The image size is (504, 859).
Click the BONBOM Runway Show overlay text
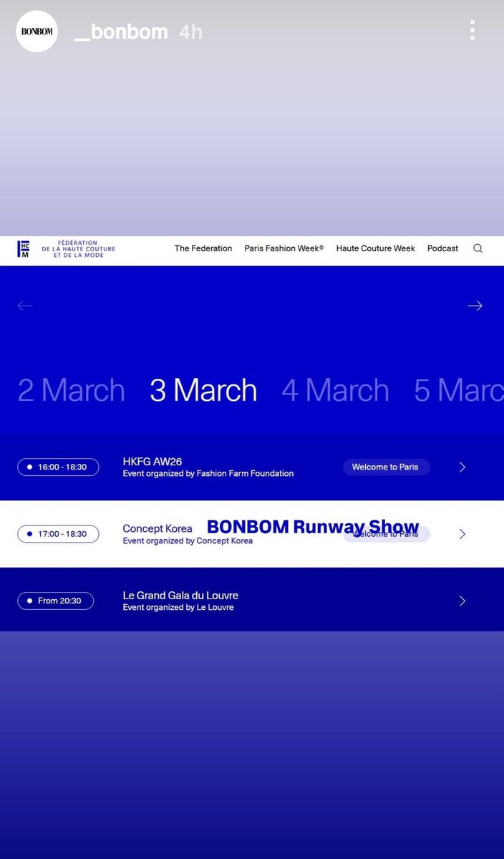click(x=313, y=528)
